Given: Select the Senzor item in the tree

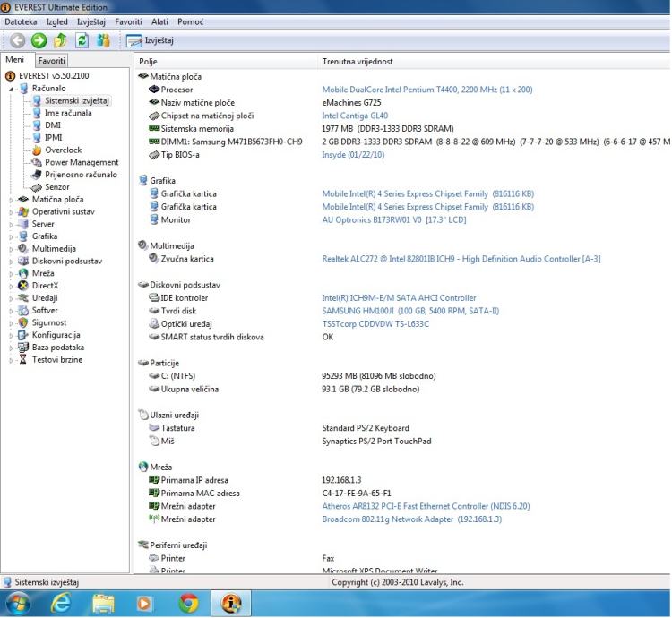Looking at the screenshot, I should coord(56,187).
